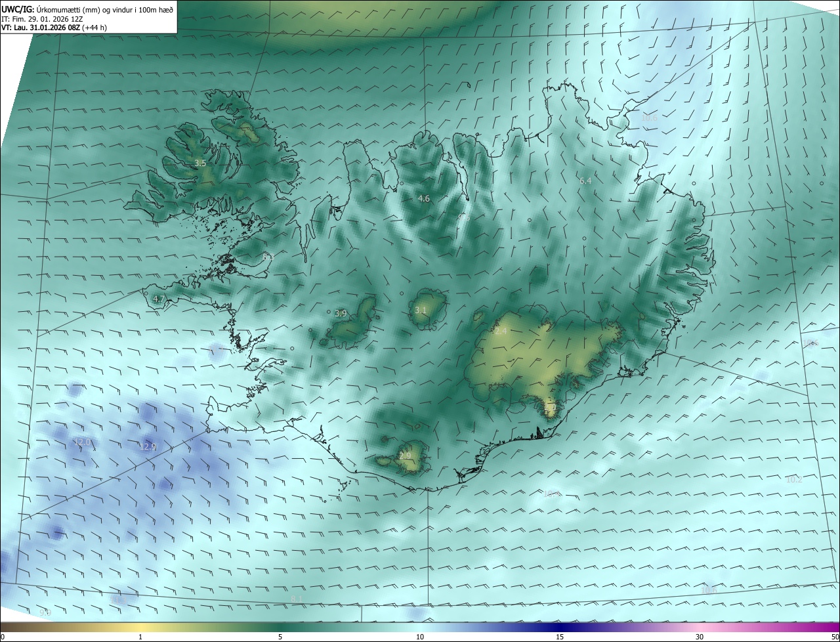The height and width of the screenshot is (642, 840).
Task: Select the 4.7 value on the western peninsula
Action: 158,299
